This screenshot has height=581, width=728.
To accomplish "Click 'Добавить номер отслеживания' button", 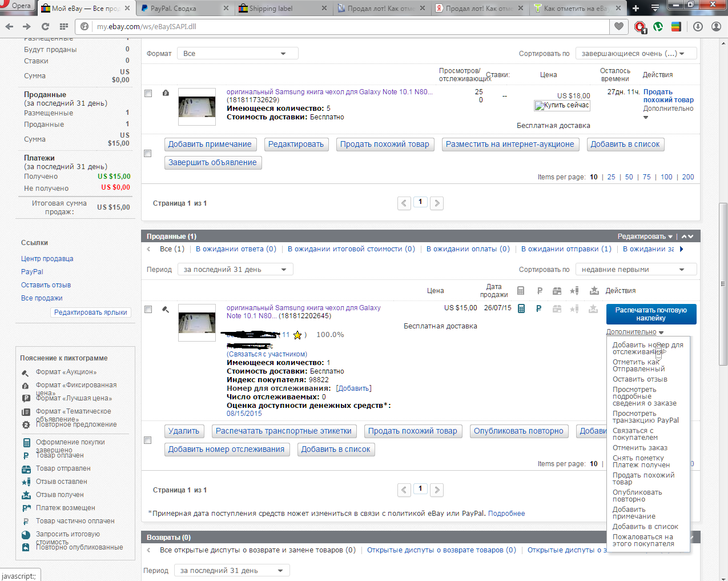I will (x=227, y=449).
